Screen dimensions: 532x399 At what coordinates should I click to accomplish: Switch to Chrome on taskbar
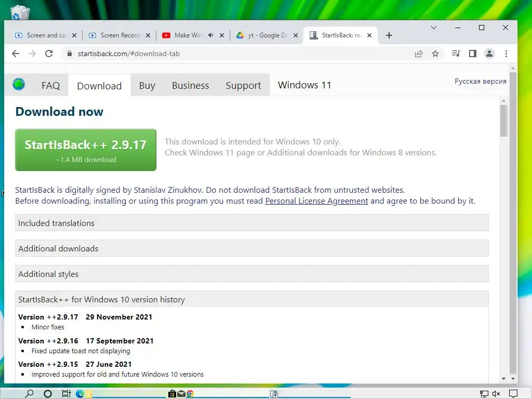[x=190, y=394]
